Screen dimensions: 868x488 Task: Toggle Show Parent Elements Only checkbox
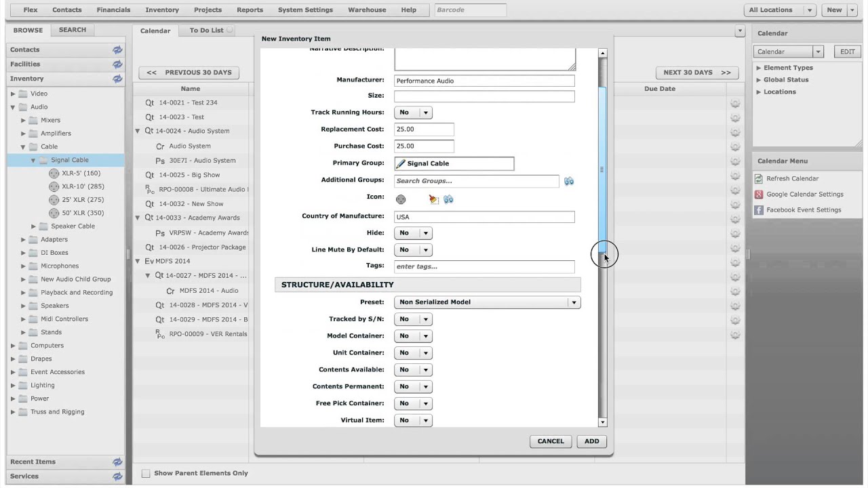146,473
